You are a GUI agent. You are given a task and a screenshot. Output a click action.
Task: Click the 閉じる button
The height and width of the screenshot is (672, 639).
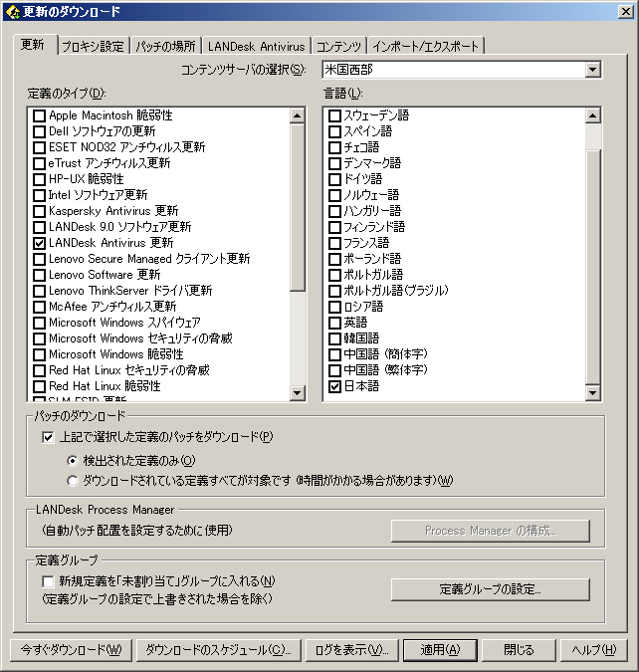[x=519, y=650]
